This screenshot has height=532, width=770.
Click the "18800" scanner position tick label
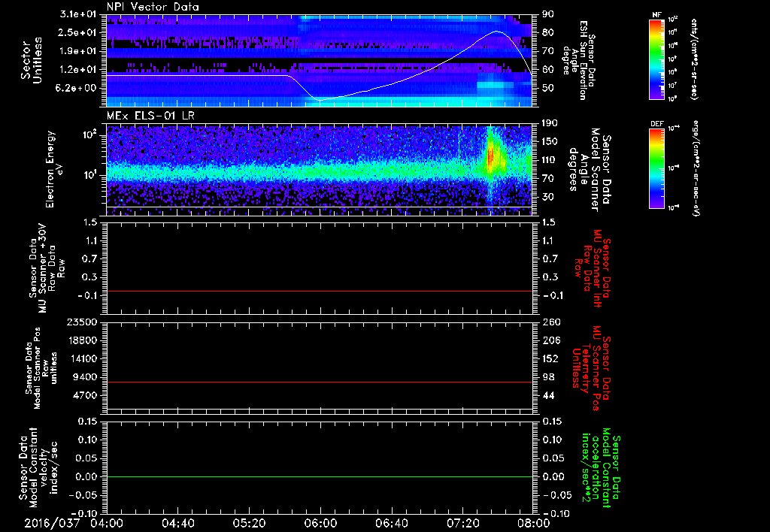(x=81, y=340)
